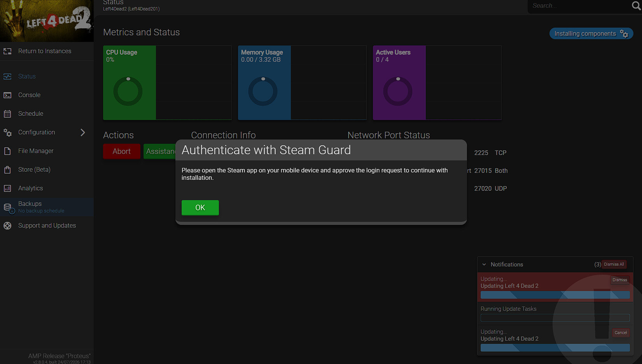
Task: Open the Status page
Action: click(27, 77)
